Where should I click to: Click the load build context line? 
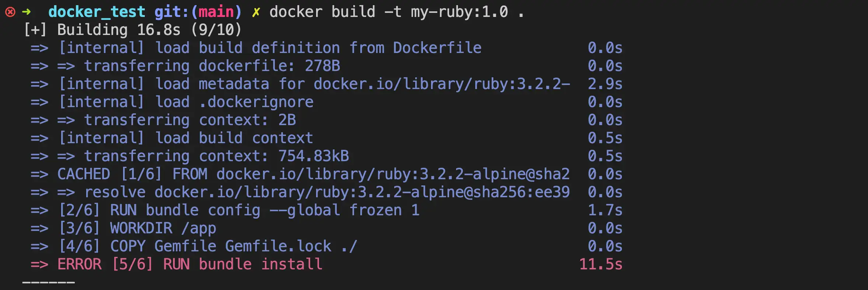(x=186, y=138)
